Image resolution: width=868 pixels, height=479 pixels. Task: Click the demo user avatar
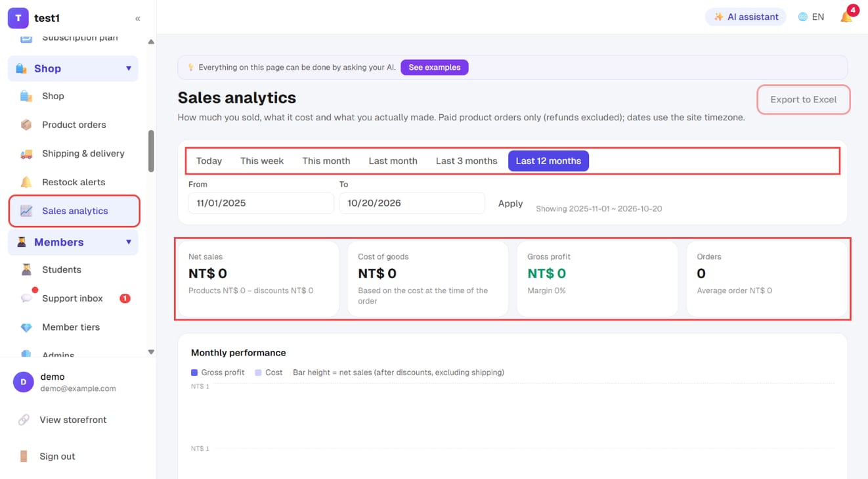click(x=23, y=382)
